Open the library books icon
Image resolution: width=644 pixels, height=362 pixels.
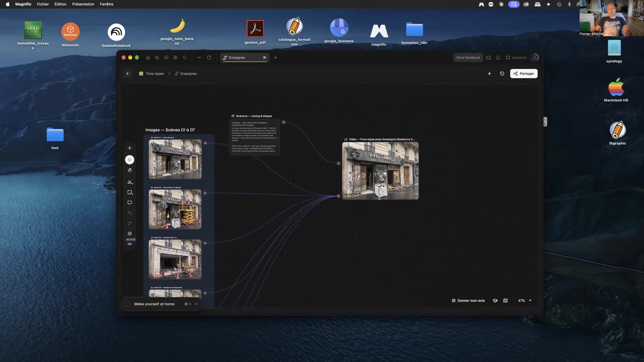pos(175,58)
